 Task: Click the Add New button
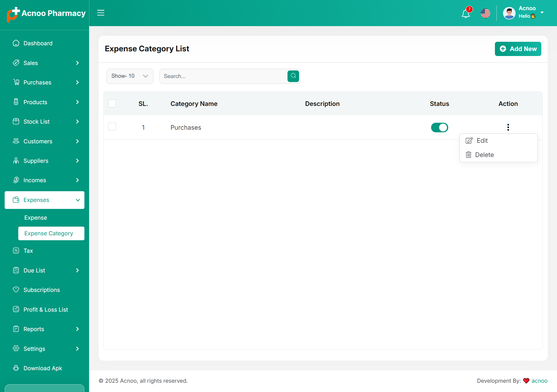coord(518,49)
